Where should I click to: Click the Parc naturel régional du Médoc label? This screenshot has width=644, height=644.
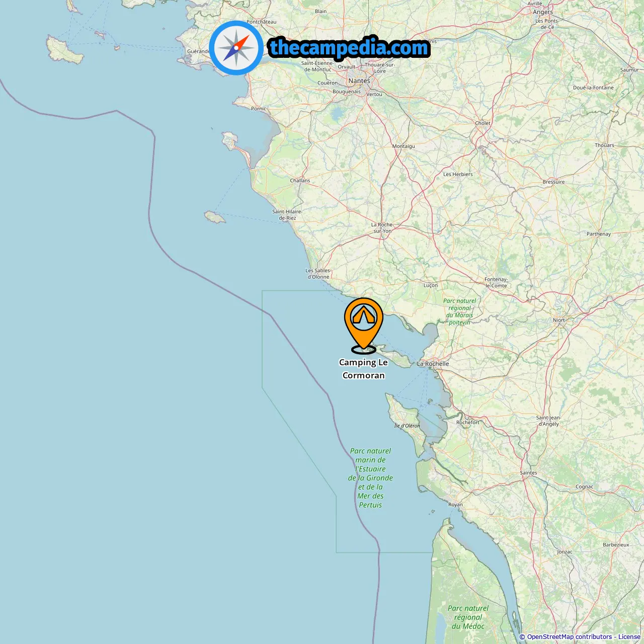(x=468, y=617)
